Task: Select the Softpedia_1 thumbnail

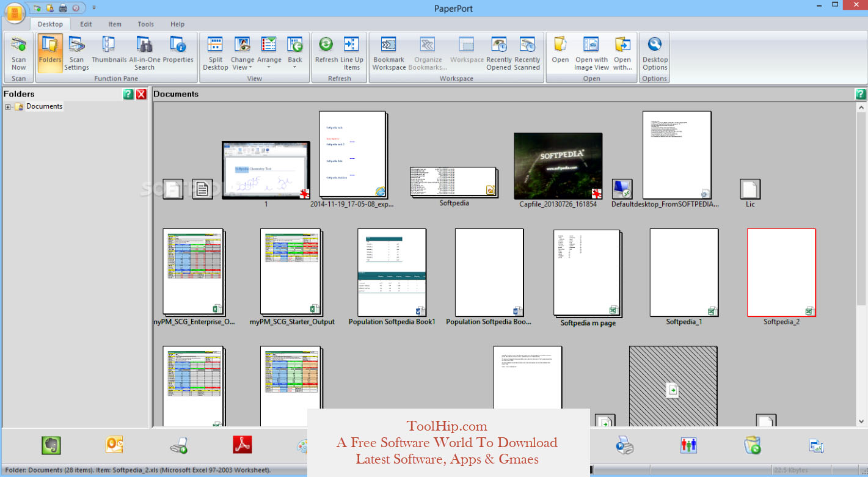Action: [684, 272]
